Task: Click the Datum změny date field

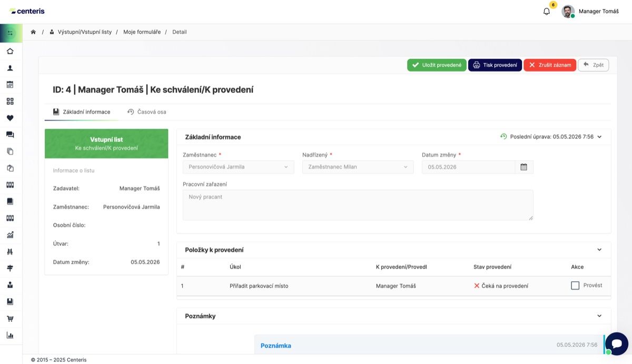Action: tap(469, 167)
